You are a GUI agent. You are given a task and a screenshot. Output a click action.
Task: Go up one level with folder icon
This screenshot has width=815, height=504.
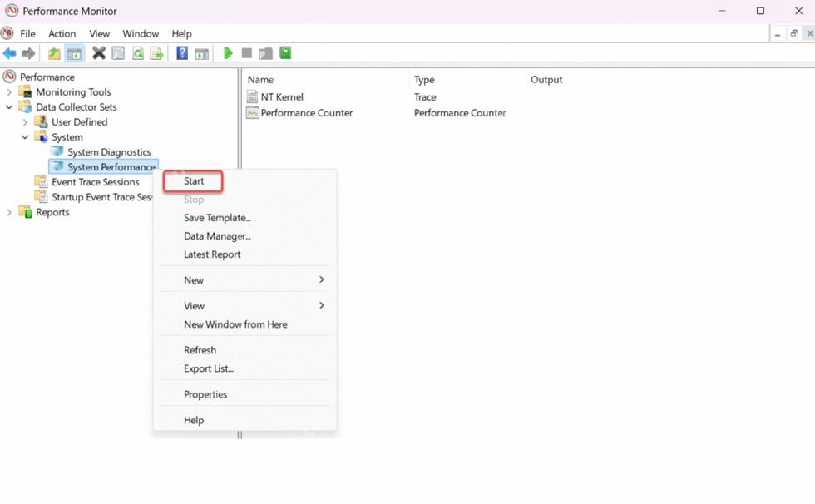[54, 53]
